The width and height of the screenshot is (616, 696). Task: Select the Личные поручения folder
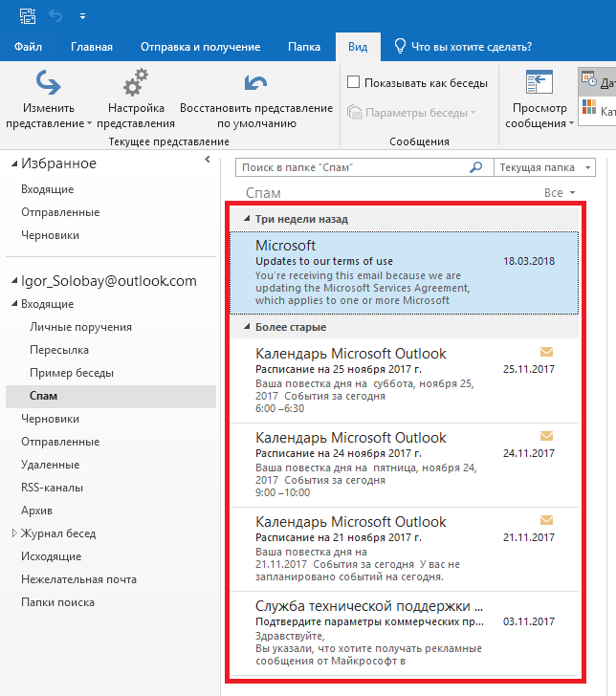pos(81,327)
